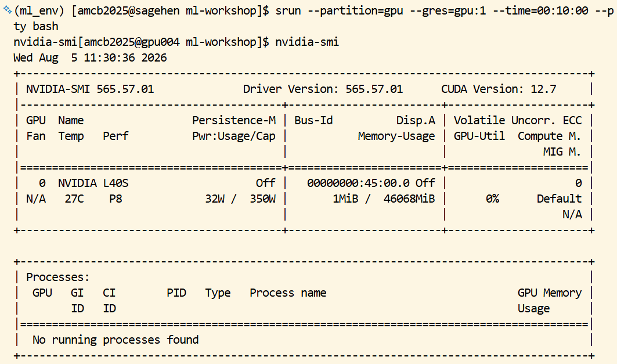Click the date line 'Wed Aug 5 11:30:36 2026'
Image resolution: width=617 pixels, height=364 pixels.
90,58
